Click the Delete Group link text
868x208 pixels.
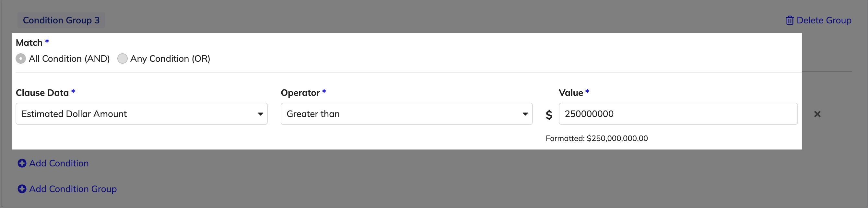pyautogui.click(x=824, y=20)
